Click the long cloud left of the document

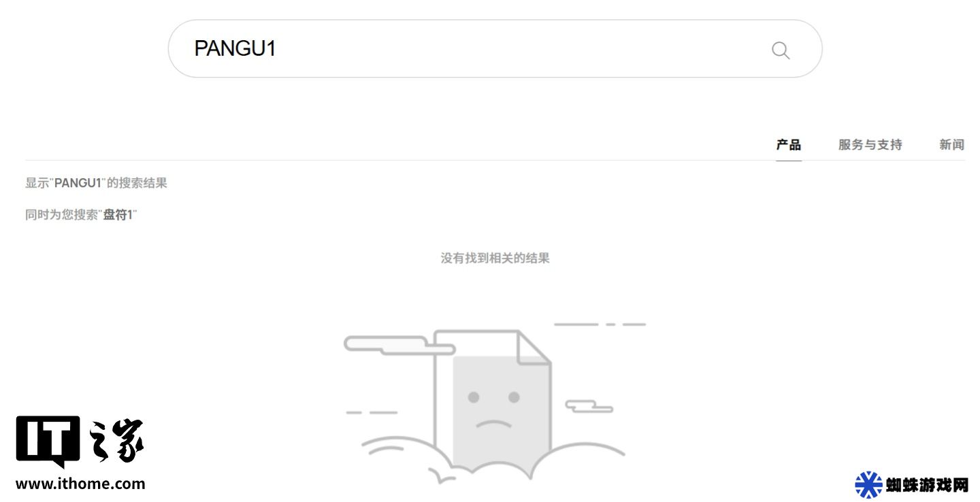(x=399, y=345)
